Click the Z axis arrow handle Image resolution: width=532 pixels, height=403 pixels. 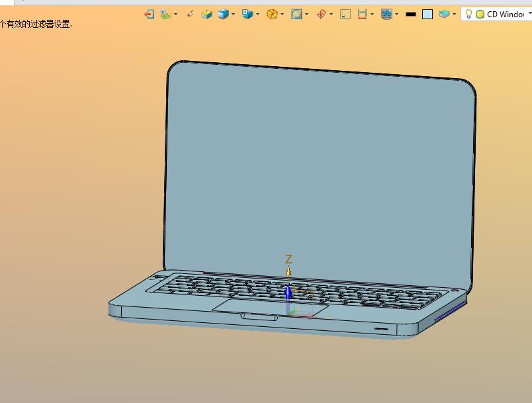tap(288, 271)
